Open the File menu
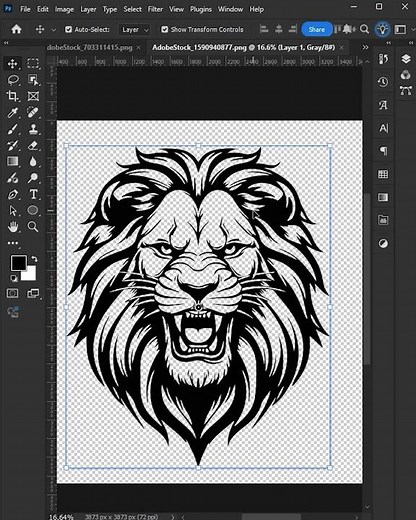Image resolution: width=416 pixels, height=520 pixels. coord(25,9)
